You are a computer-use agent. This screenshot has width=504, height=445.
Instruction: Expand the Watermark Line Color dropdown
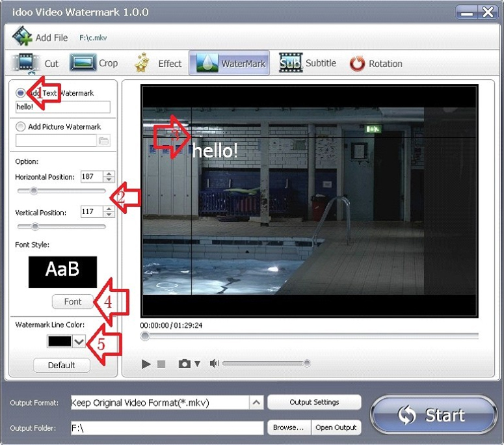[x=79, y=341]
